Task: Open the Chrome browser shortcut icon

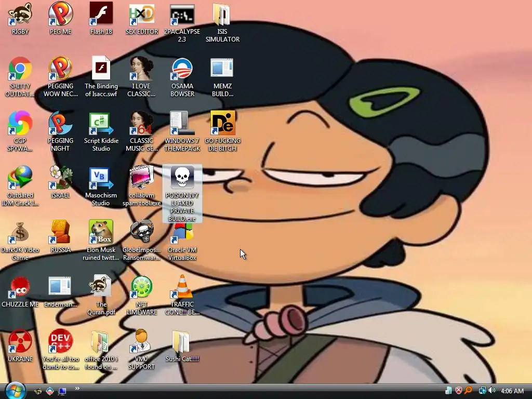Action: pos(20,69)
